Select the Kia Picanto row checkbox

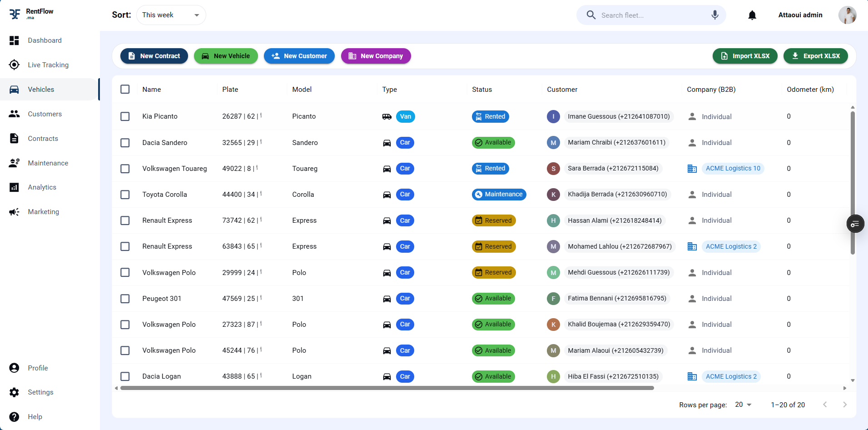(x=125, y=116)
